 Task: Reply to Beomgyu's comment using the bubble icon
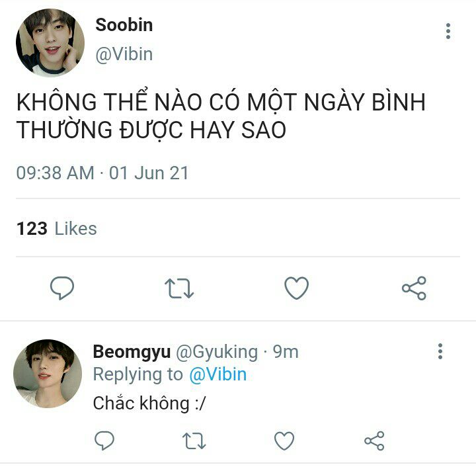[104, 441]
